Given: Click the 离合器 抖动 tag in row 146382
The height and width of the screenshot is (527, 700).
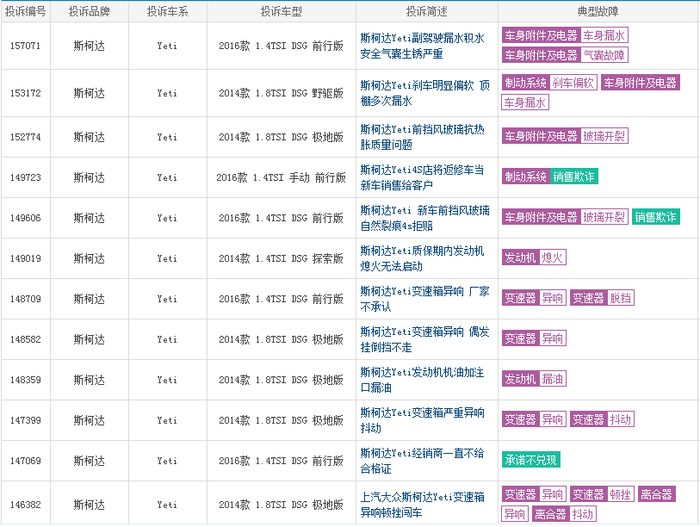Looking at the screenshot, I should pyautogui.click(x=564, y=514).
